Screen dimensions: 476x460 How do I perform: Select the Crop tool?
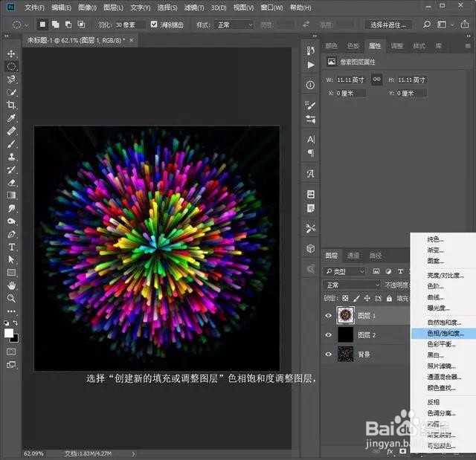coord(11,106)
